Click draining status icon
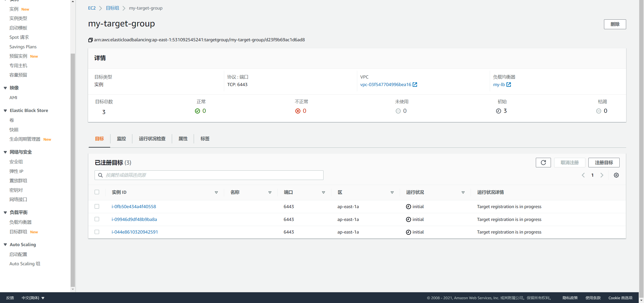Image resolution: width=644 pixels, height=303 pixels. point(599,111)
